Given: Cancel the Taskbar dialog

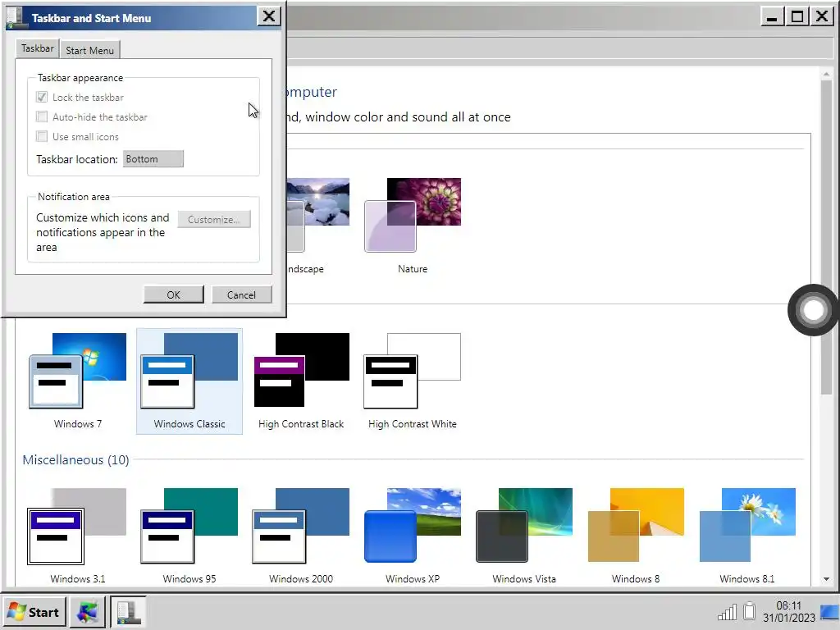Looking at the screenshot, I should pyautogui.click(x=242, y=294).
